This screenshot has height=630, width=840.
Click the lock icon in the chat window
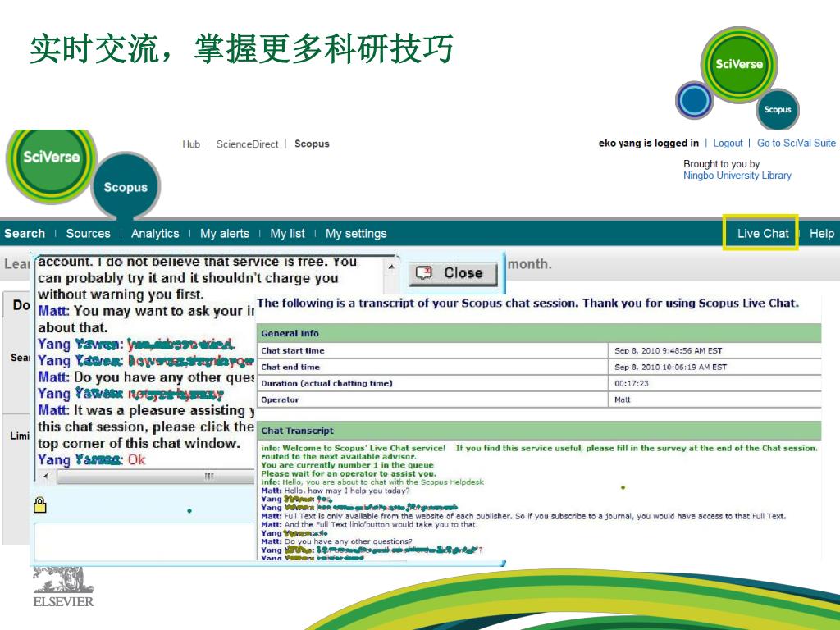click(x=39, y=504)
